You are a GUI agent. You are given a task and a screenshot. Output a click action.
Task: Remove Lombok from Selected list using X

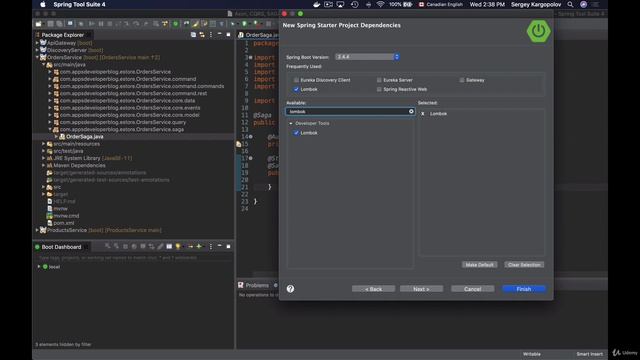click(422, 114)
